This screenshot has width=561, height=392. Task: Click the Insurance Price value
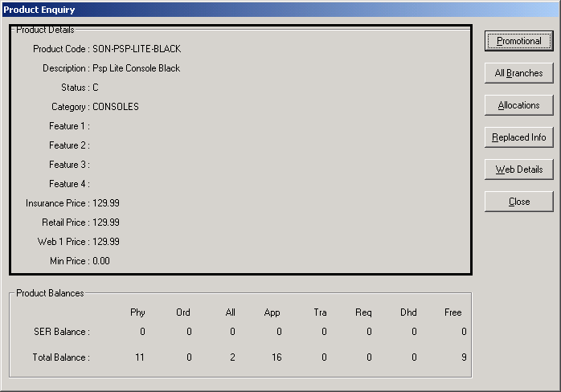pyautogui.click(x=106, y=203)
